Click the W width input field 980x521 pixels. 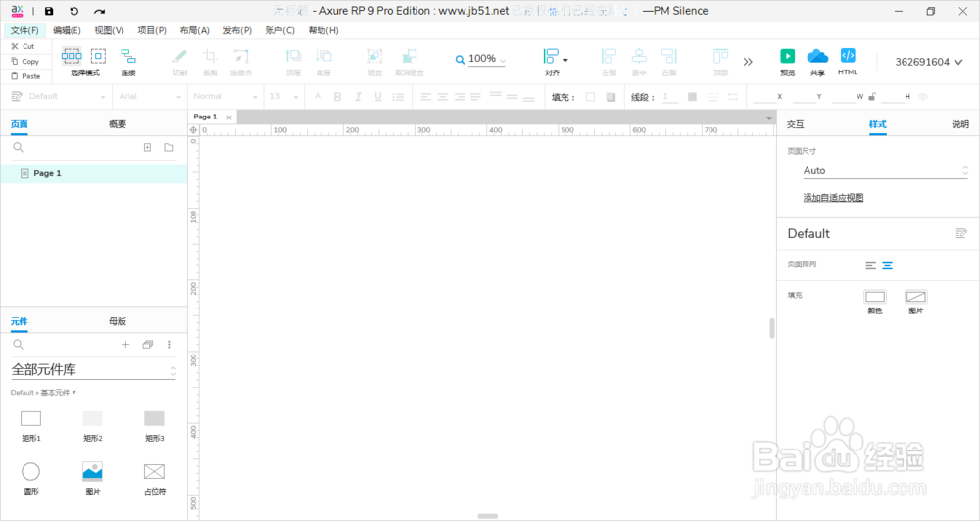point(843,96)
